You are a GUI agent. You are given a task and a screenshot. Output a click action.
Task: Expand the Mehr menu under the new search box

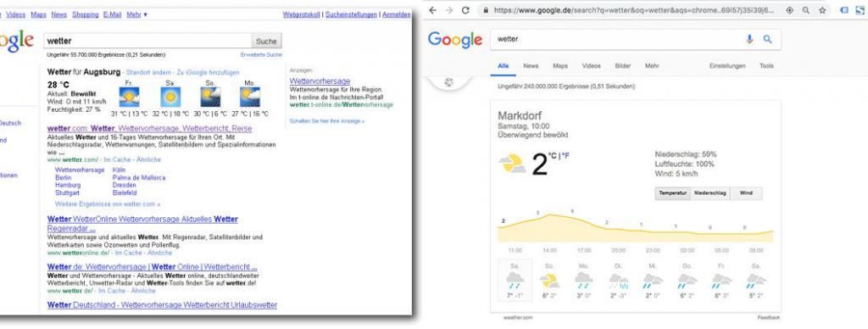(652, 66)
